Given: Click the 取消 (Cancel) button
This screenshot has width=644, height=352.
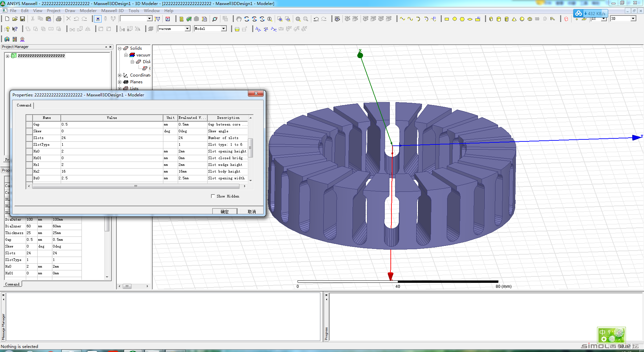Looking at the screenshot, I should [x=252, y=212].
